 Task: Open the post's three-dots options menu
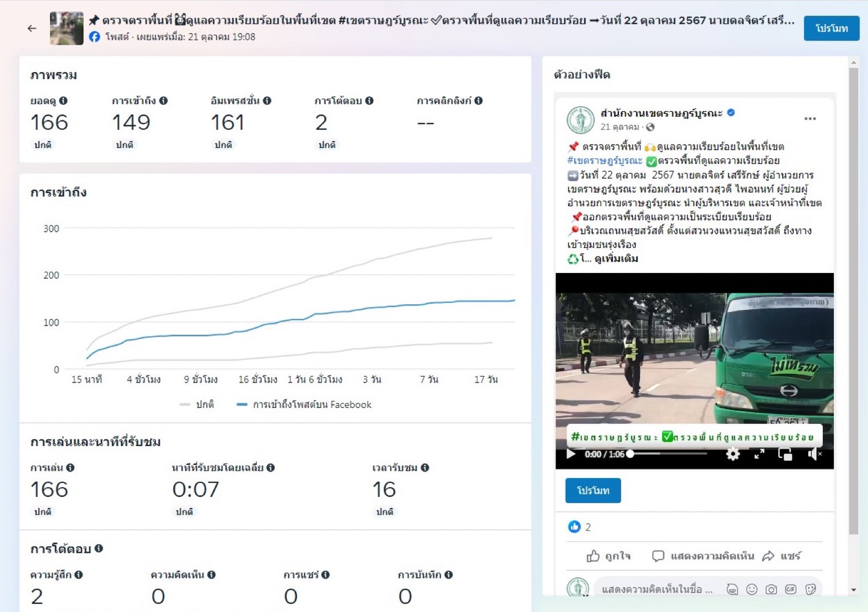pos(810,119)
